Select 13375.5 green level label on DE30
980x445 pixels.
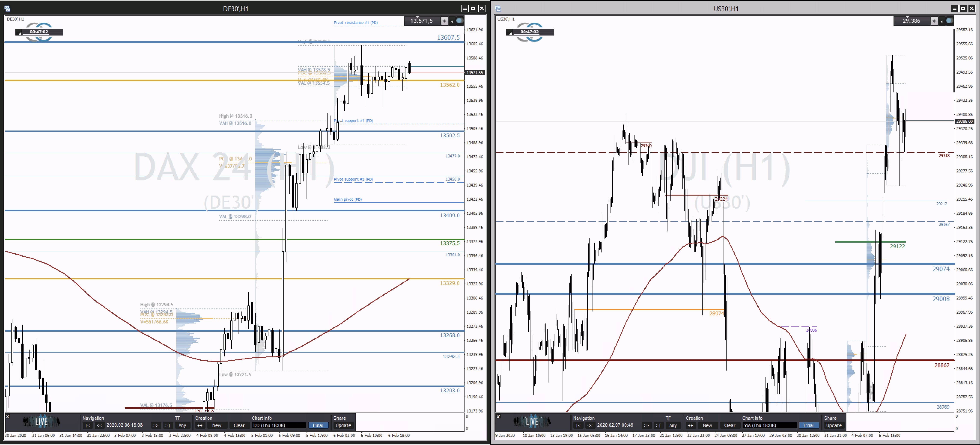[450, 243]
